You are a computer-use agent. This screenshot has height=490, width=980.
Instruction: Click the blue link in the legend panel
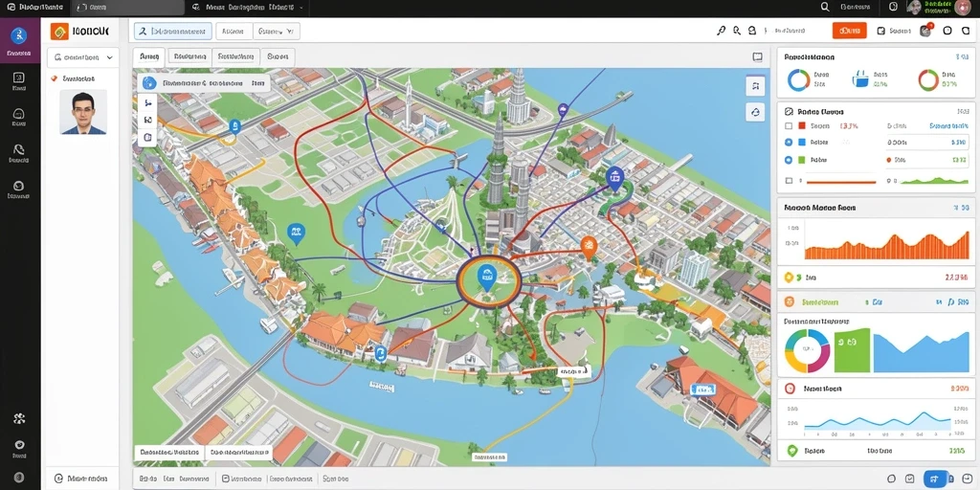click(x=948, y=125)
